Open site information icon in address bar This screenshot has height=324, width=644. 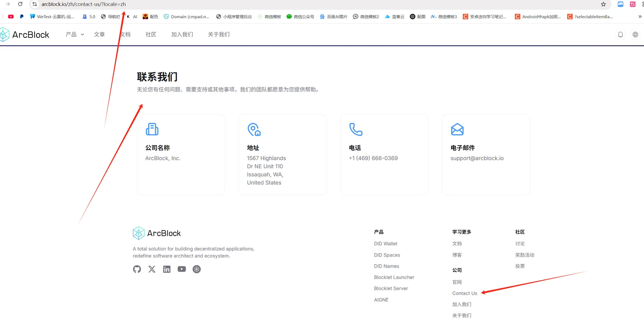click(x=35, y=4)
